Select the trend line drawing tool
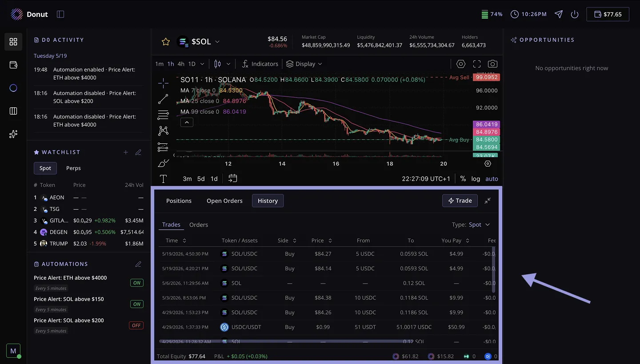This screenshot has height=364, width=640. (x=163, y=99)
